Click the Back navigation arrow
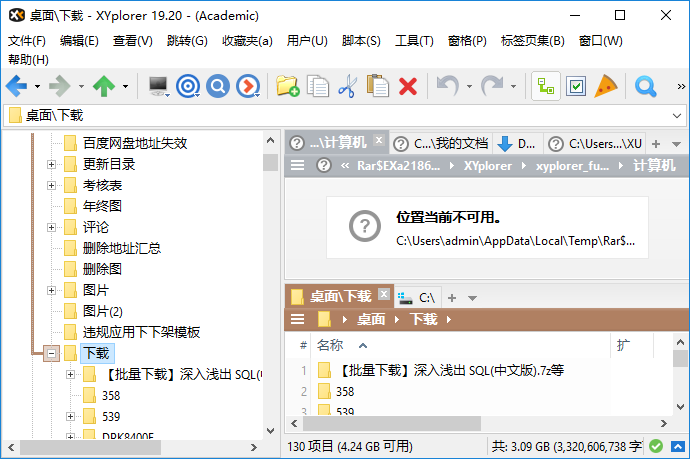 click(16, 86)
